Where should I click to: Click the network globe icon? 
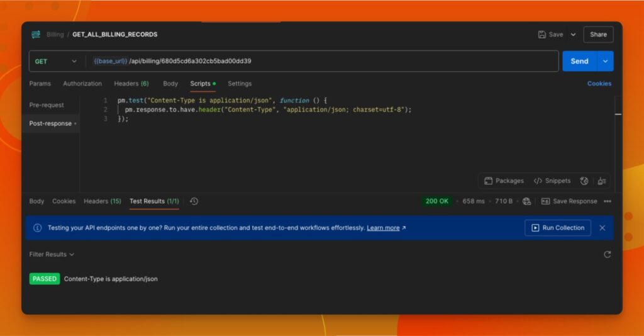[526, 201]
